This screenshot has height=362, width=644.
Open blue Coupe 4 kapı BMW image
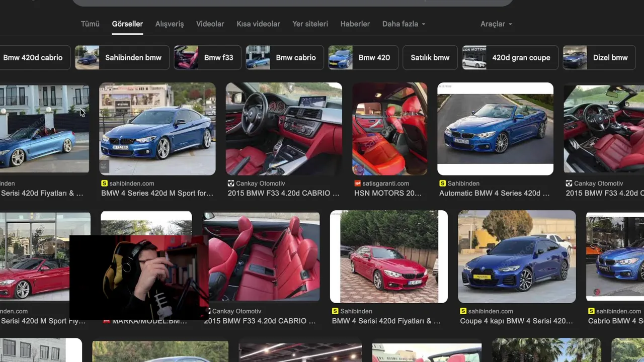517,256
